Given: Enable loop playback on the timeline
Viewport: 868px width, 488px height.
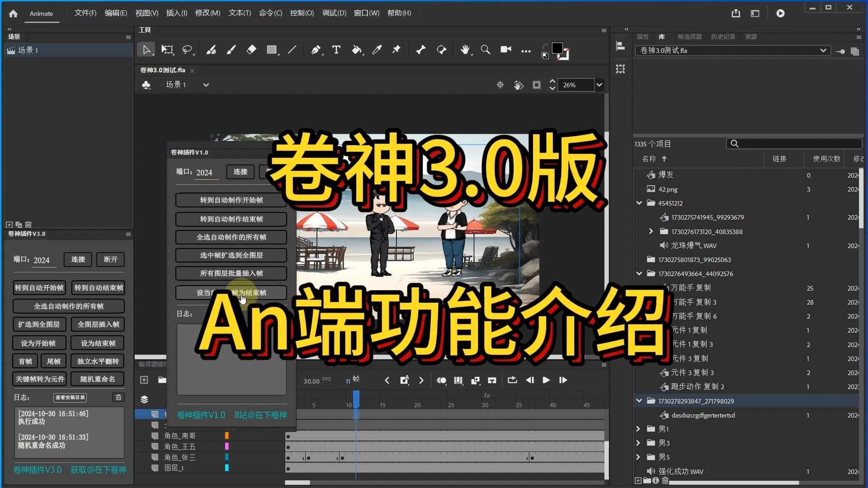Looking at the screenshot, I should point(512,380).
